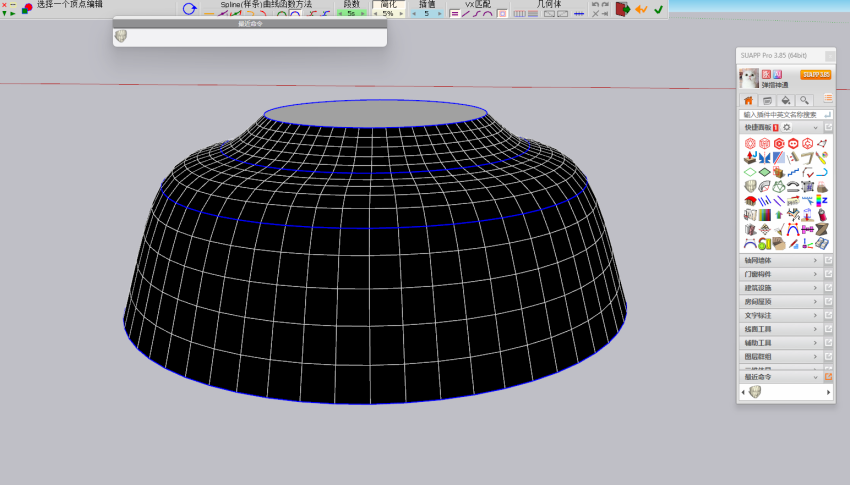Click the red exit door icon
Screen dimensions: 850x485
(622, 9)
